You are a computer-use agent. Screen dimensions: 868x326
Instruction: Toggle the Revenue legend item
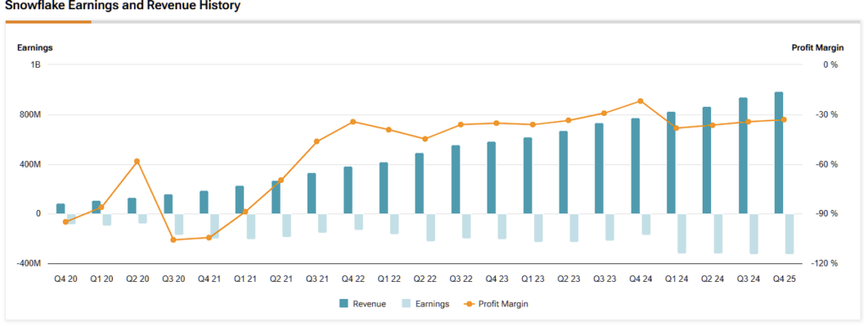[x=363, y=304]
